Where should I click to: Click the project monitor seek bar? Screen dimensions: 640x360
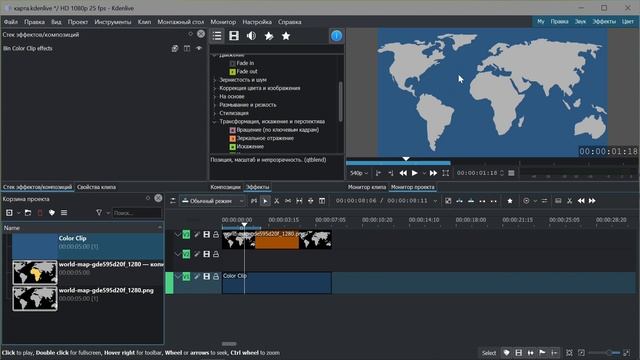coord(492,163)
